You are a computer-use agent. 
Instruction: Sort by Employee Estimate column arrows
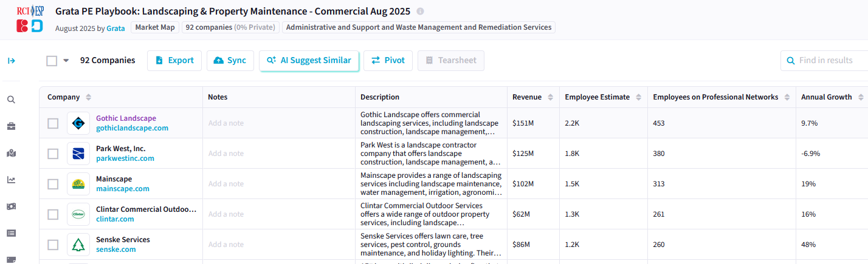pos(638,97)
